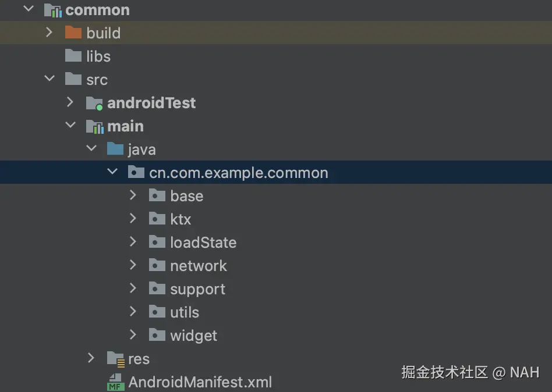The width and height of the screenshot is (552, 392).
Task: Select the utils package
Action: (x=184, y=312)
